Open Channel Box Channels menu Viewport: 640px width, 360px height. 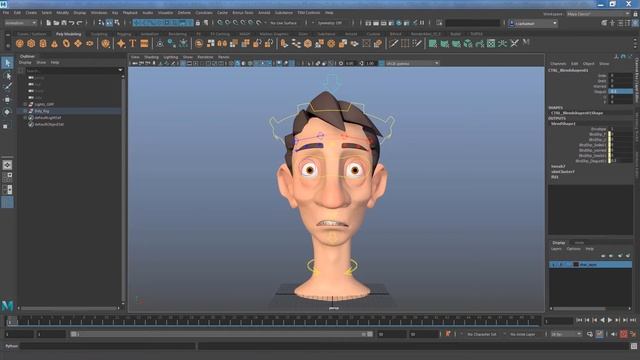click(558, 64)
